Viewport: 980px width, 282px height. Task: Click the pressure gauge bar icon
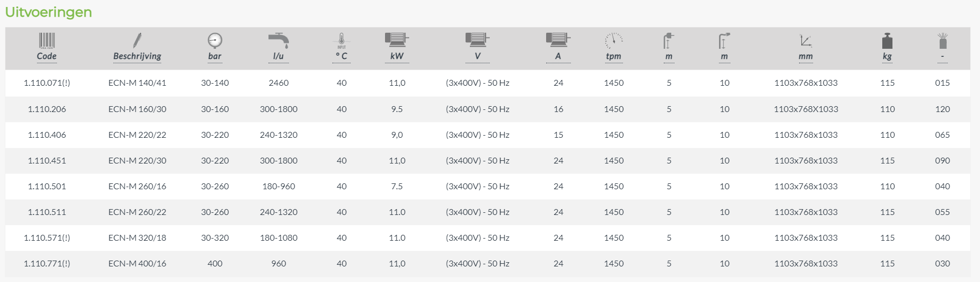215,41
